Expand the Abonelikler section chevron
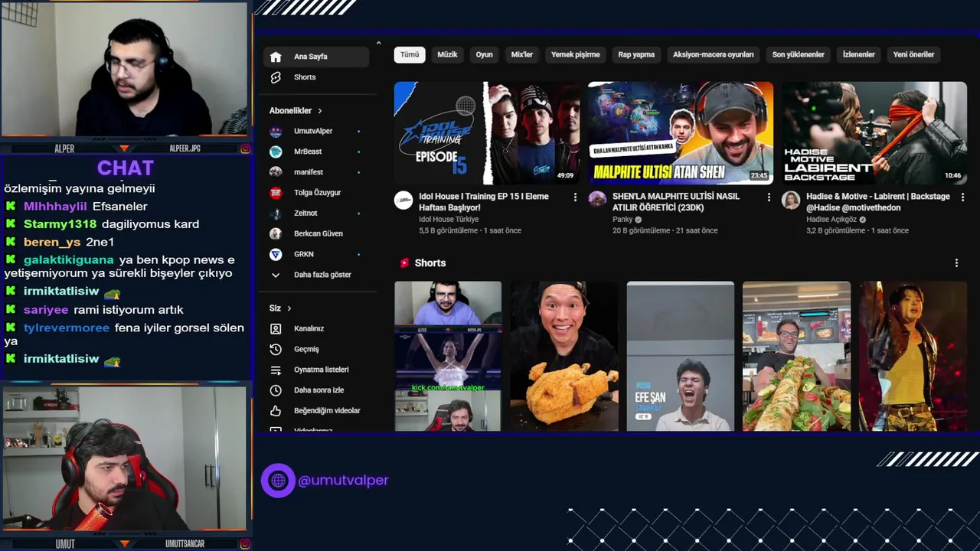The image size is (980, 551). (x=319, y=111)
